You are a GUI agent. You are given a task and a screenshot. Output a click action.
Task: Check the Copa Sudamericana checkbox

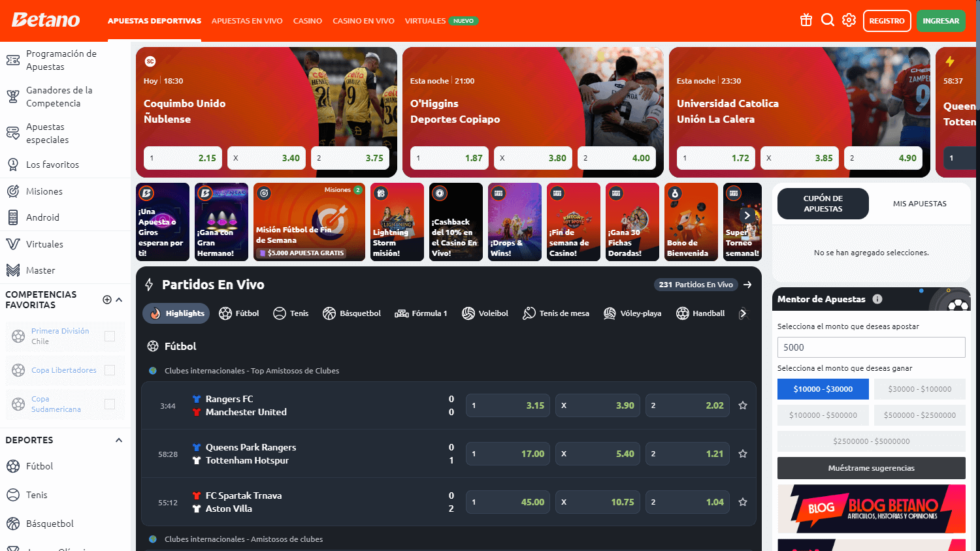(x=110, y=404)
